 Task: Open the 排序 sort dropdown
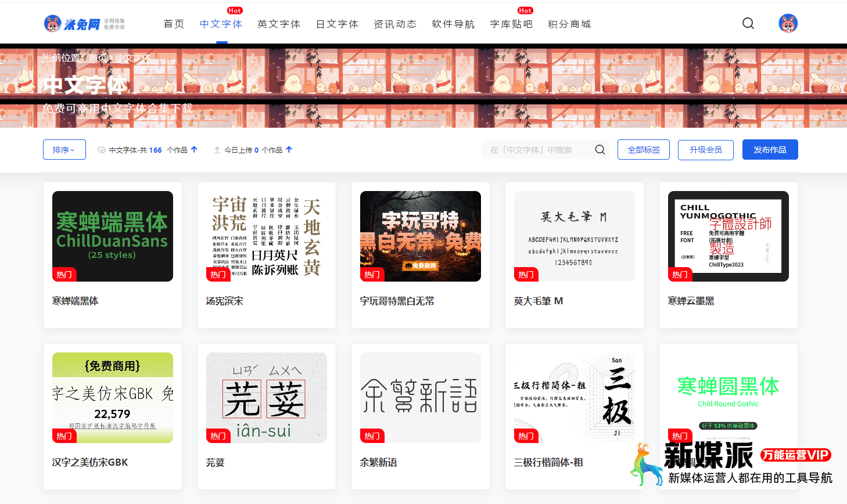(x=64, y=149)
